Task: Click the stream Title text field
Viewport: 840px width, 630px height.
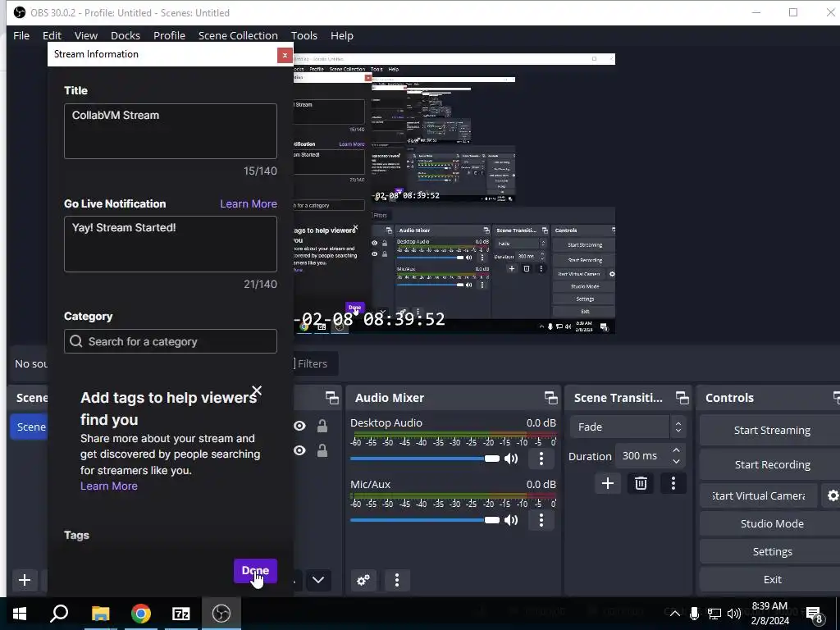Action: point(171,131)
